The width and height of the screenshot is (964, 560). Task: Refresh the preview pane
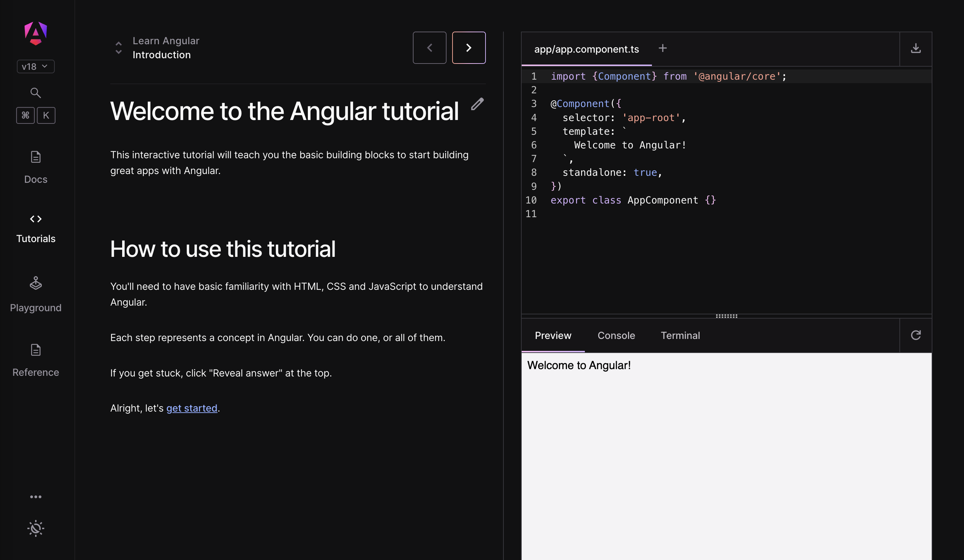point(916,335)
